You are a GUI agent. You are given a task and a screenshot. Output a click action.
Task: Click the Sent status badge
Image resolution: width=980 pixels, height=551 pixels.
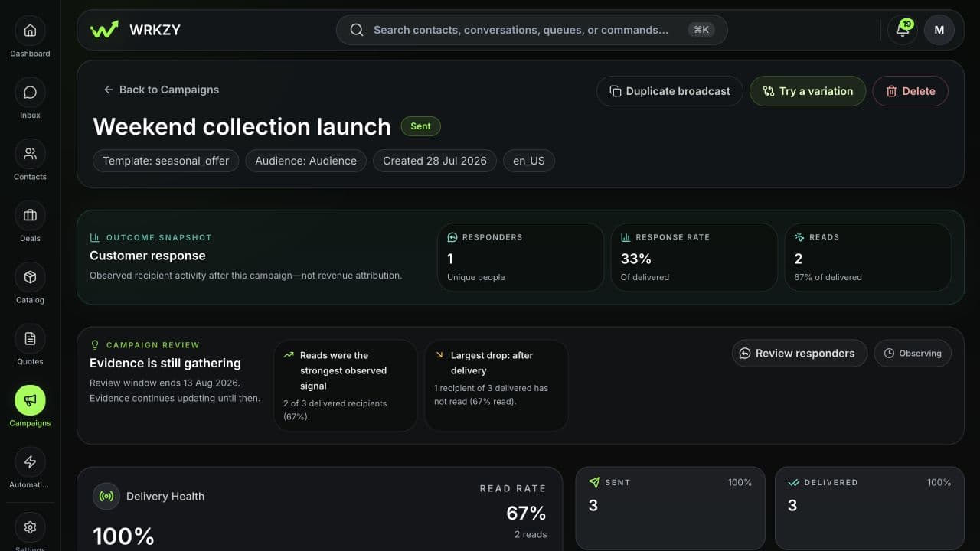(421, 126)
